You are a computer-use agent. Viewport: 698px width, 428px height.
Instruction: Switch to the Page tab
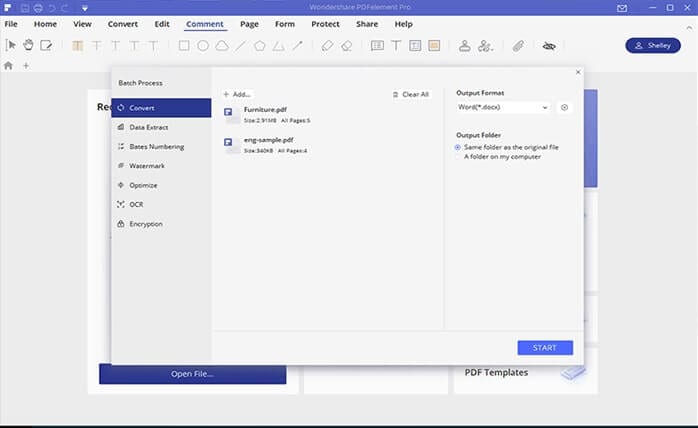pos(249,24)
